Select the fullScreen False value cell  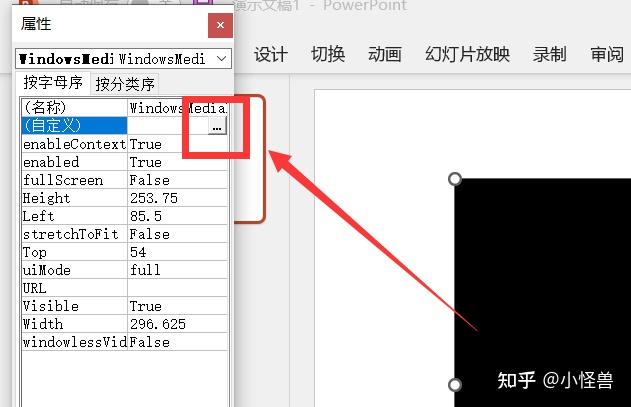click(x=177, y=180)
